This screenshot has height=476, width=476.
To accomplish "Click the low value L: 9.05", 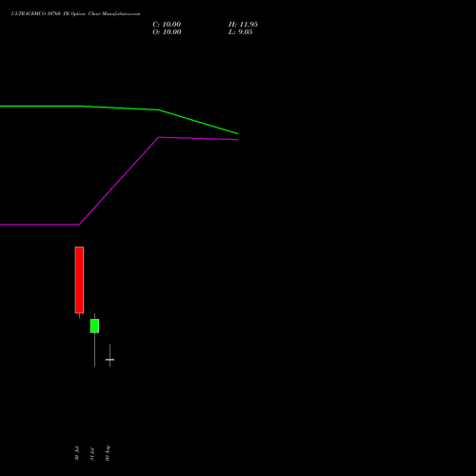I will pyautogui.click(x=241, y=32).
